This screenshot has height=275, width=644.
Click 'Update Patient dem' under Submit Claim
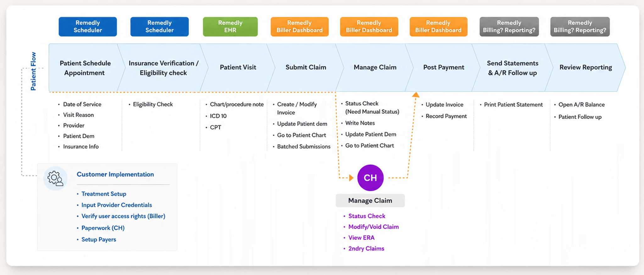pyautogui.click(x=302, y=124)
